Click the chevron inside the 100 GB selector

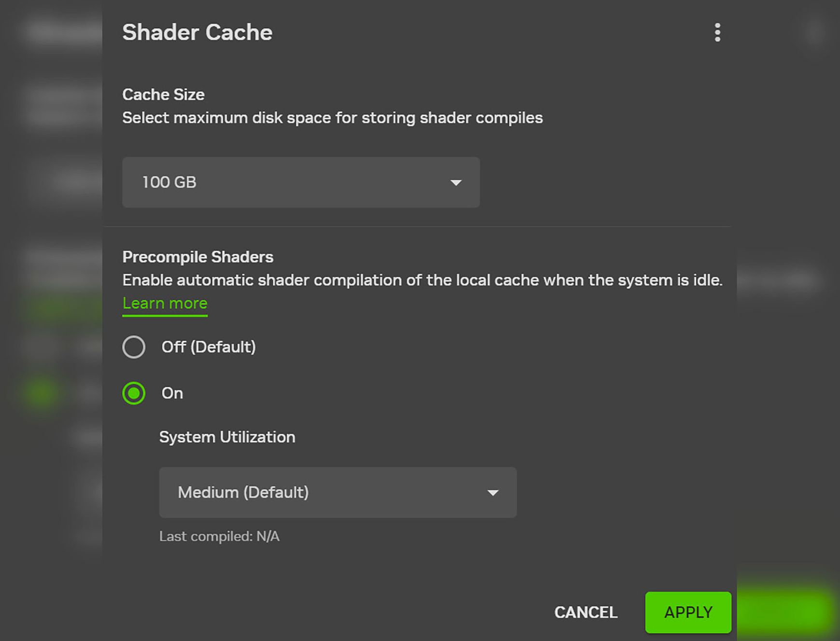click(x=456, y=182)
